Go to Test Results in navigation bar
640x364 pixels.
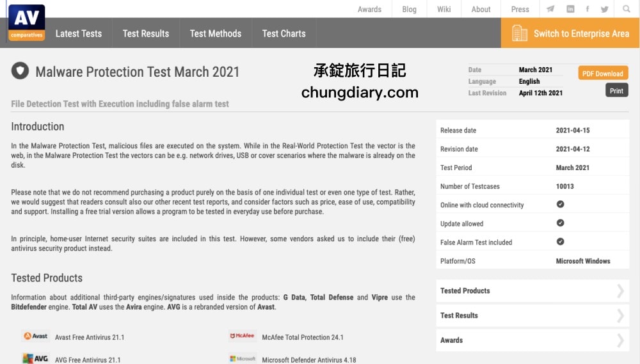146,33
